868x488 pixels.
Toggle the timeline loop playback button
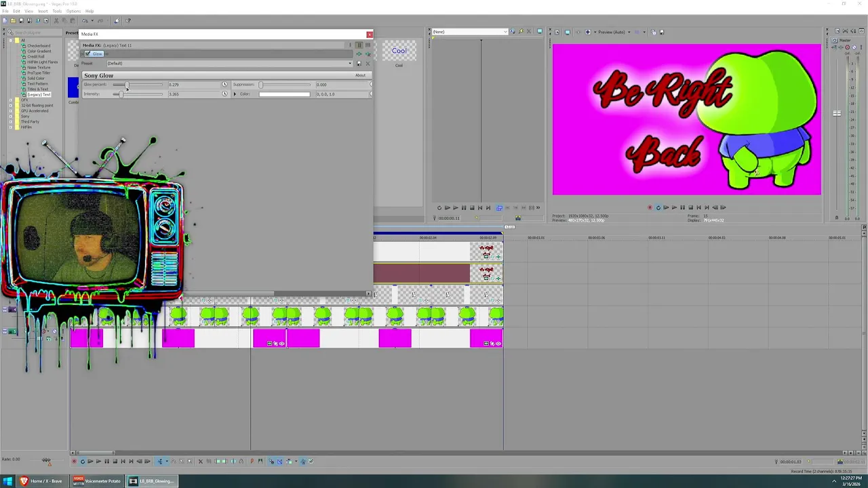tap(82, 462)
